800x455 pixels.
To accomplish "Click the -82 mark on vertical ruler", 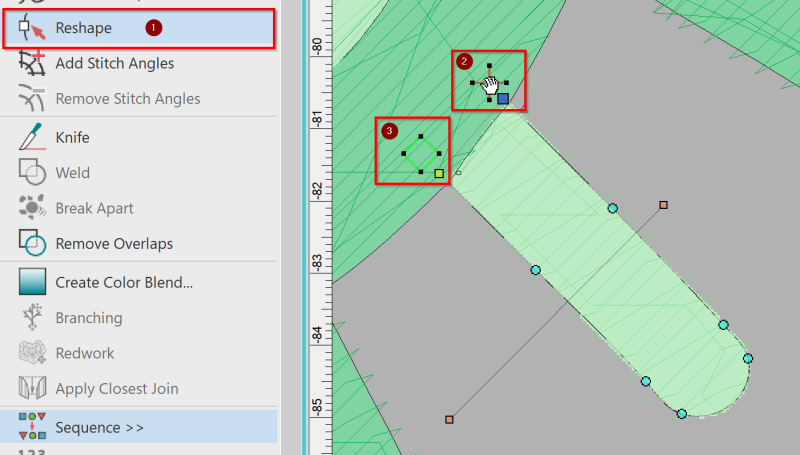I will [x=317, y=190].
